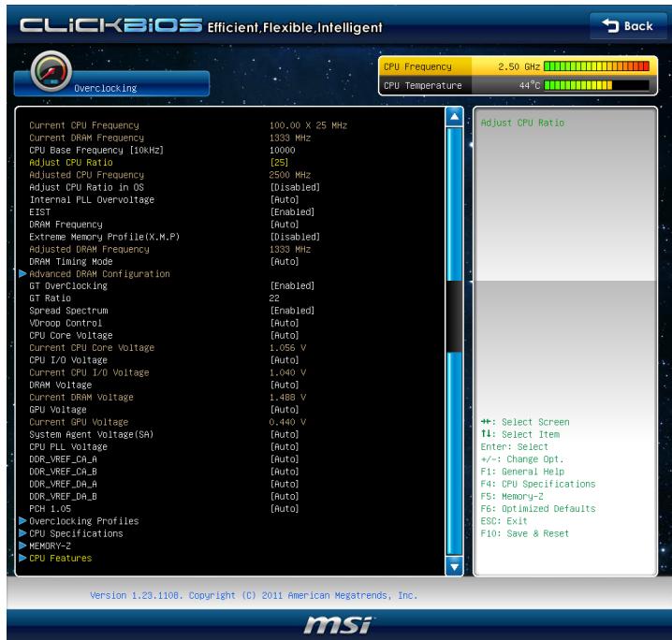
Task: Click Adjusted CPU Frequency 2500 MHz value
Action: [290, 175]
